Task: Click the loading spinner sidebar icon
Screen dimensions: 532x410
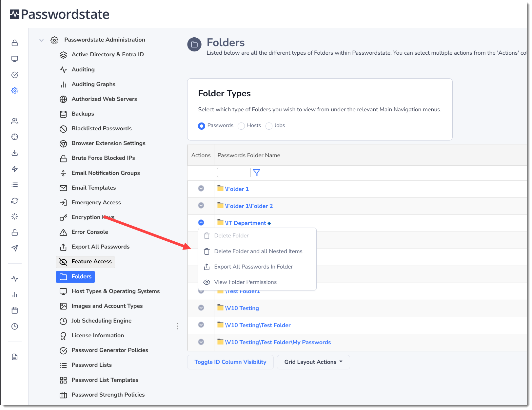Action: click(x=15, y=216)
